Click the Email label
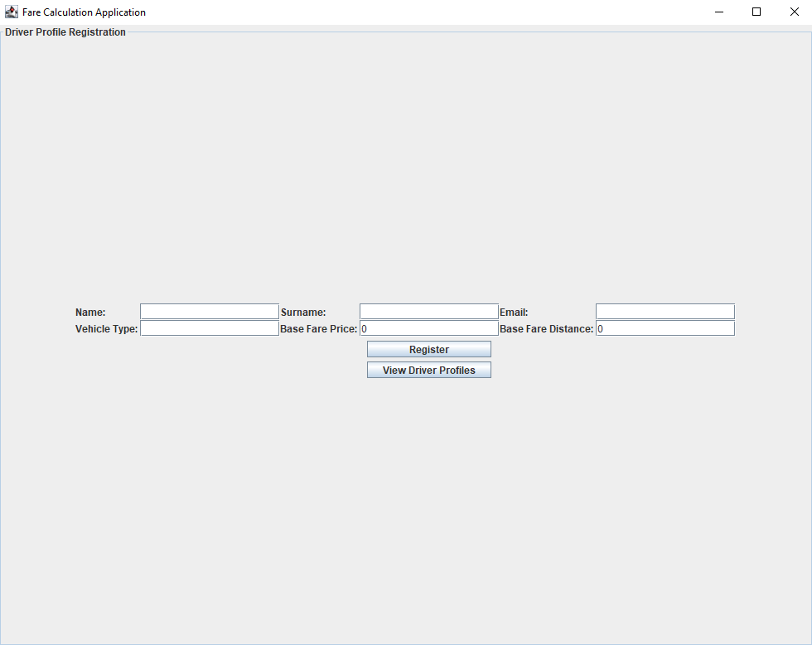 tap(514, 312)
